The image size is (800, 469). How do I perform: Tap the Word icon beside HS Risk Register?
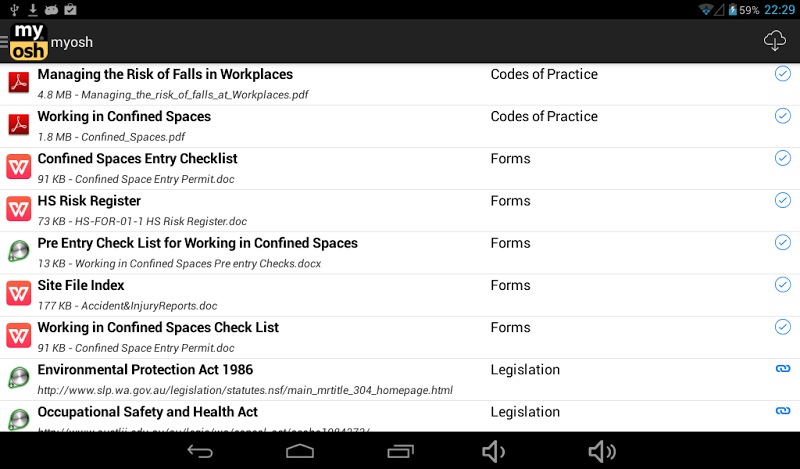pyautogui.click(x=19, y=209)
